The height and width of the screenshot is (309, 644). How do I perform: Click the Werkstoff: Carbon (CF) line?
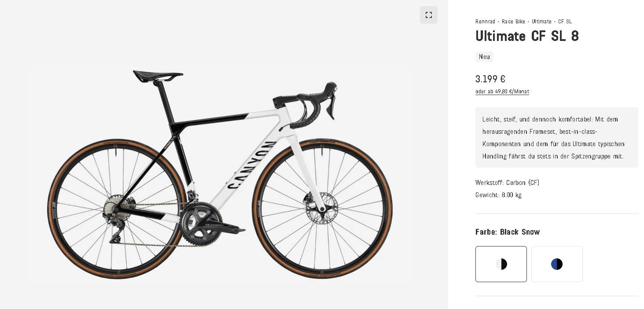pyautogui.click(x=507, y=183)
